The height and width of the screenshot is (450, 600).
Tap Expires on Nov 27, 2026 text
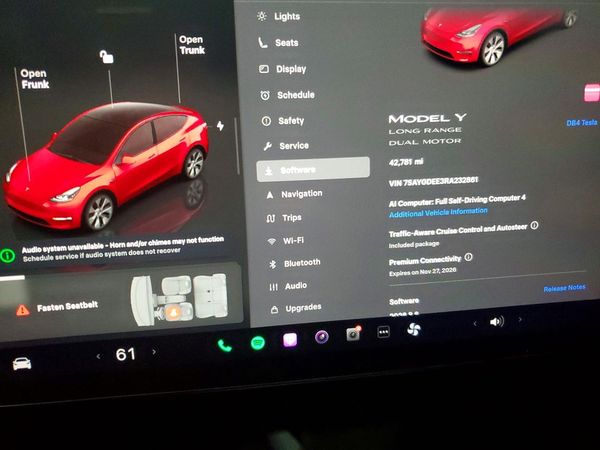(422, 271)
